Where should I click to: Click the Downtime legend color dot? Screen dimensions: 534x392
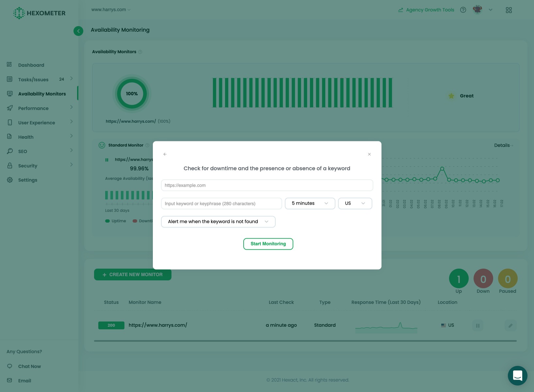click(135, 221)
